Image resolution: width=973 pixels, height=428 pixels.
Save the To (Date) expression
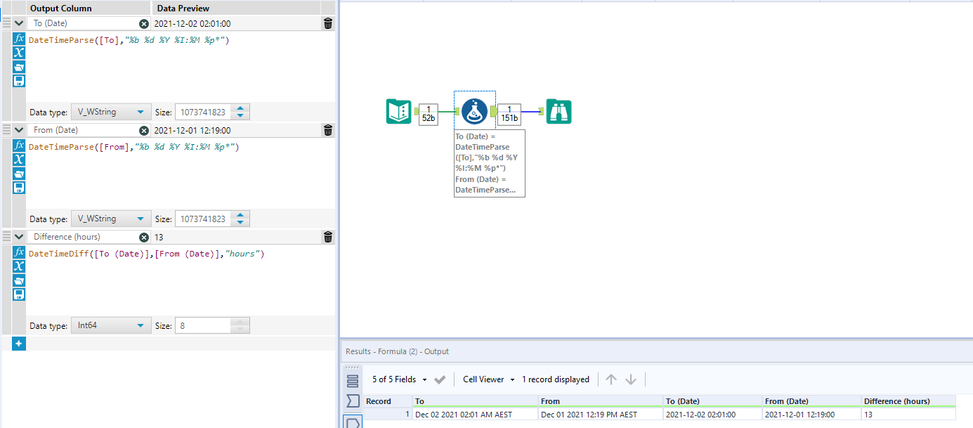pyautogui.click(x=19, y=81)
